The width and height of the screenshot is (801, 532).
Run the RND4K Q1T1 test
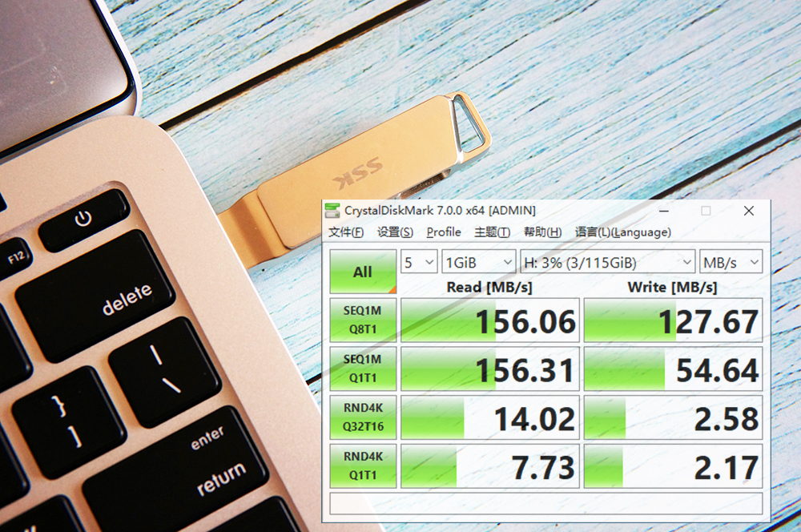(x=363, y=465)
